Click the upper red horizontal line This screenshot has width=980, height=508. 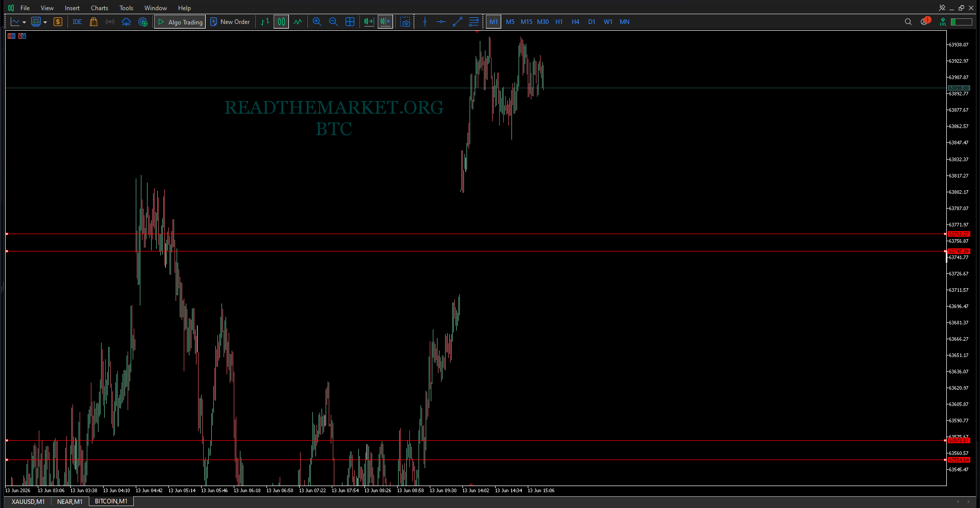tap(475, 234)
